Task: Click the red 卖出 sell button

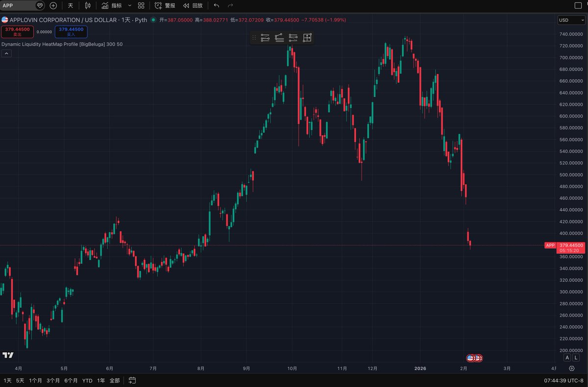Action: click(17, 31)
